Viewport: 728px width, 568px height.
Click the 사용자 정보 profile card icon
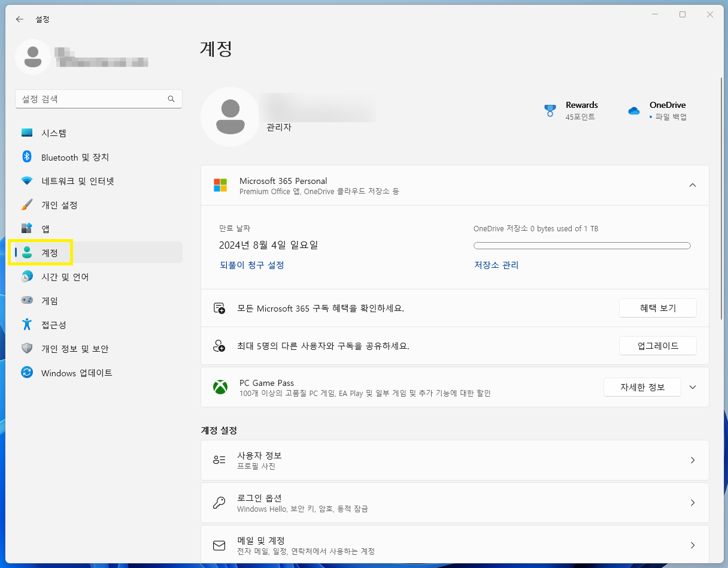click(219, 460)
